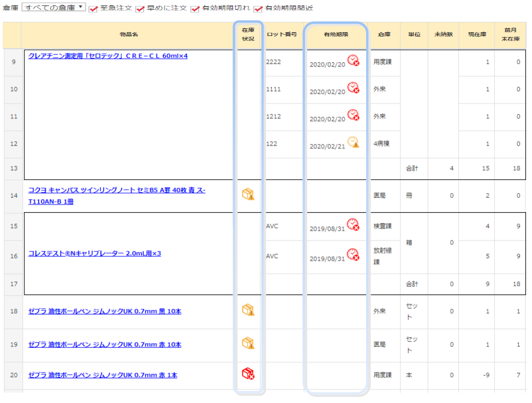Screen dimensions: 532x403
Task: Open the 倉庫 すべての倉庫 dropdown
Action: coord(53,8)
